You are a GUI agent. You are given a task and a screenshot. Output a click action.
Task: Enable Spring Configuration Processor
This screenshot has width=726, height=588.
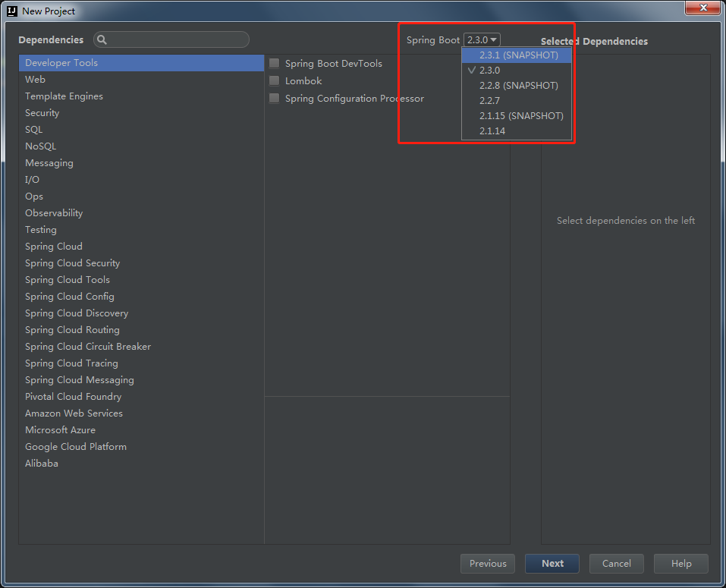tap(274, 98)
